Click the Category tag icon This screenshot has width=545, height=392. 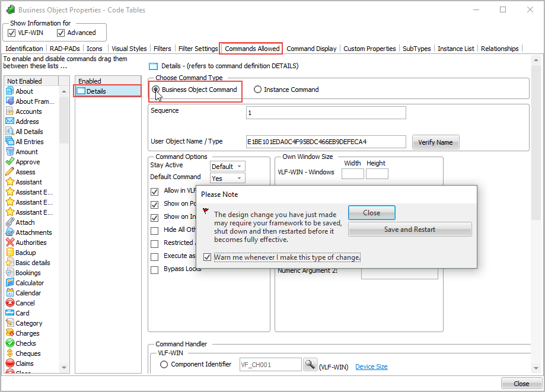point(9,323)
